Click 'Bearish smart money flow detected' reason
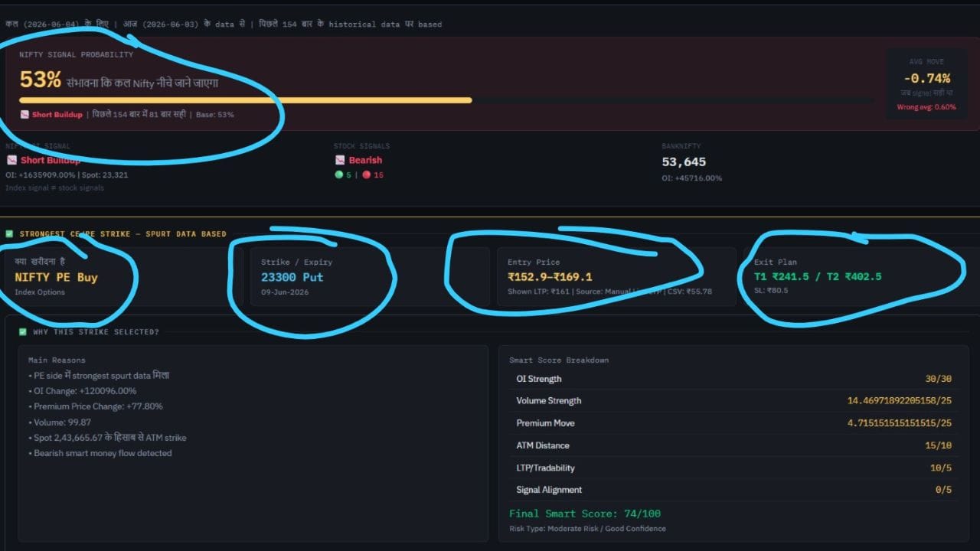The image size is (980, 551). click(x=100, y=453)
